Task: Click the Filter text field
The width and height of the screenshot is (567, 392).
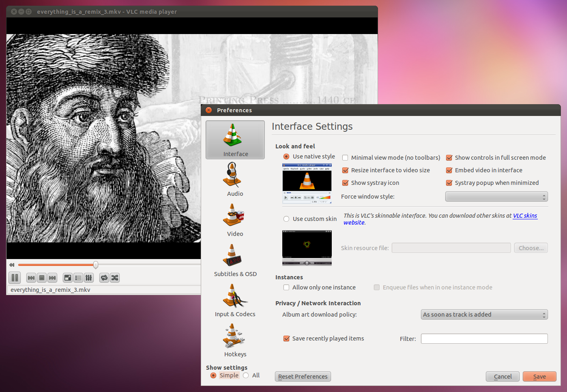Action: point(484,339)
